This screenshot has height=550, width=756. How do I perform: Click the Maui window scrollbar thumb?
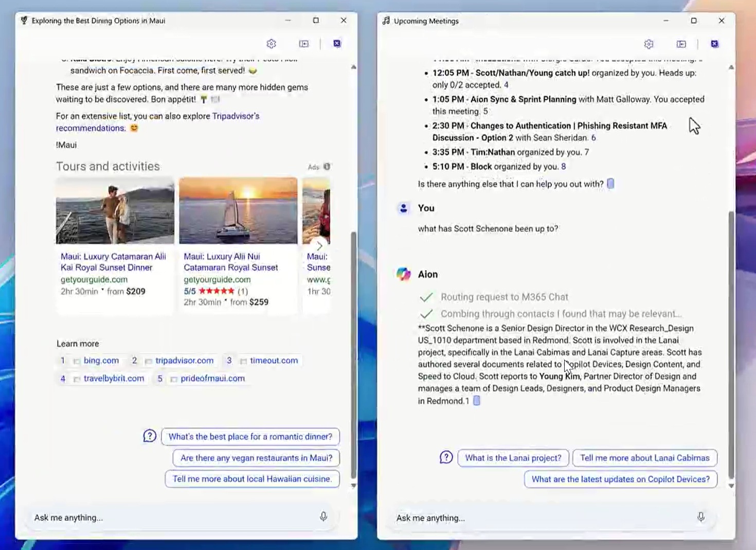coord(353,355)
